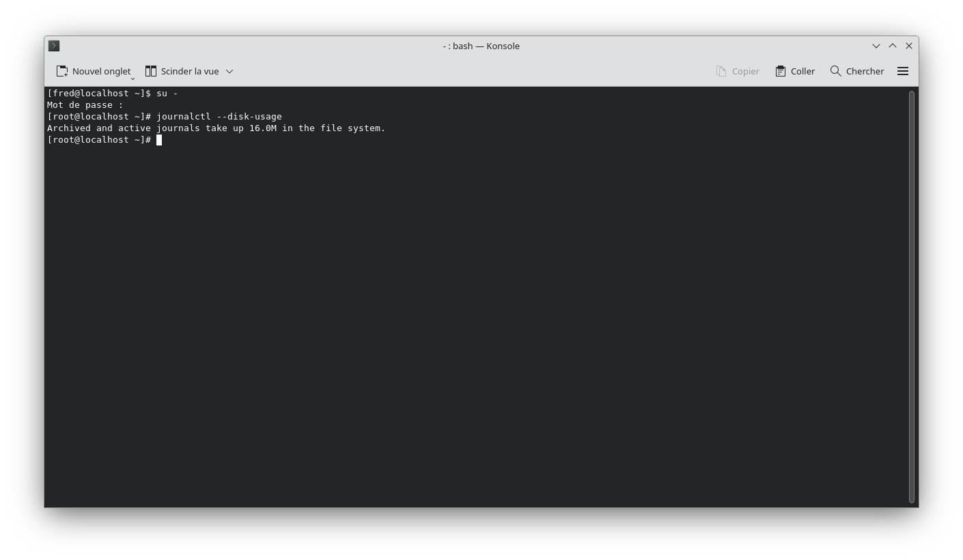Image resolution: width=963 pixels, height=560 pixels.
Task: Maximize the Konsole window
Action: [x=893, y=46]
